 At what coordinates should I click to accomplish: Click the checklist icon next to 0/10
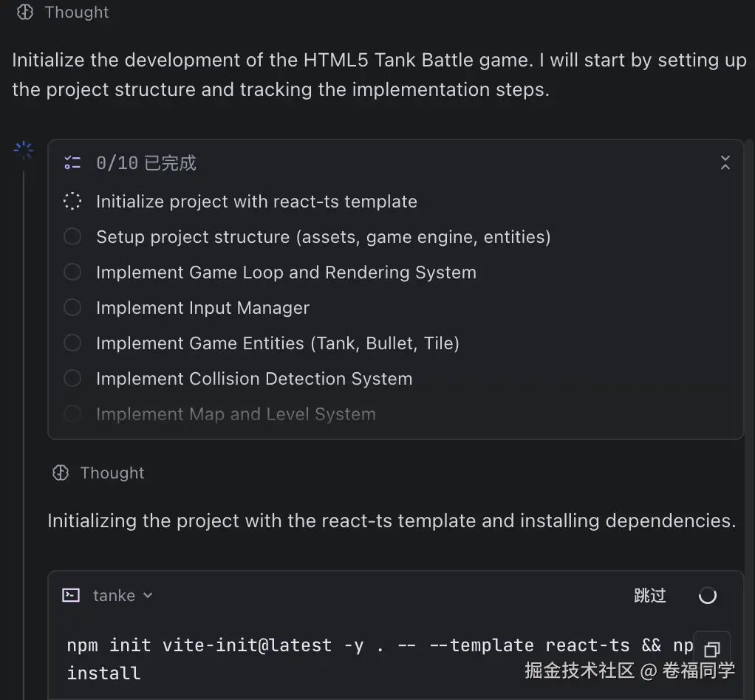tap(72, 163)
